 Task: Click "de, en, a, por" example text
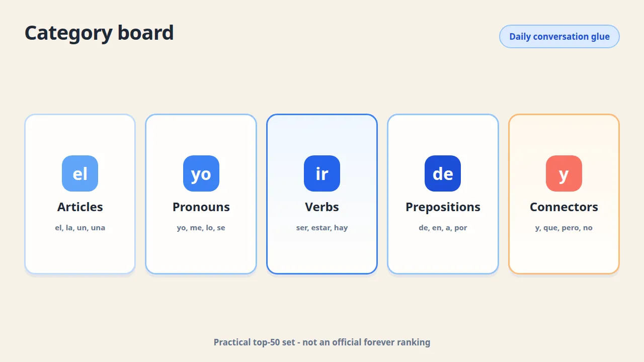(443, 228)
